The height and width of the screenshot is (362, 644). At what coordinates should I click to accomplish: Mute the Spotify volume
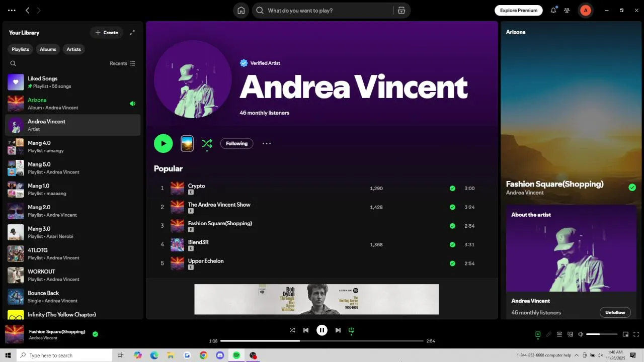581,334
